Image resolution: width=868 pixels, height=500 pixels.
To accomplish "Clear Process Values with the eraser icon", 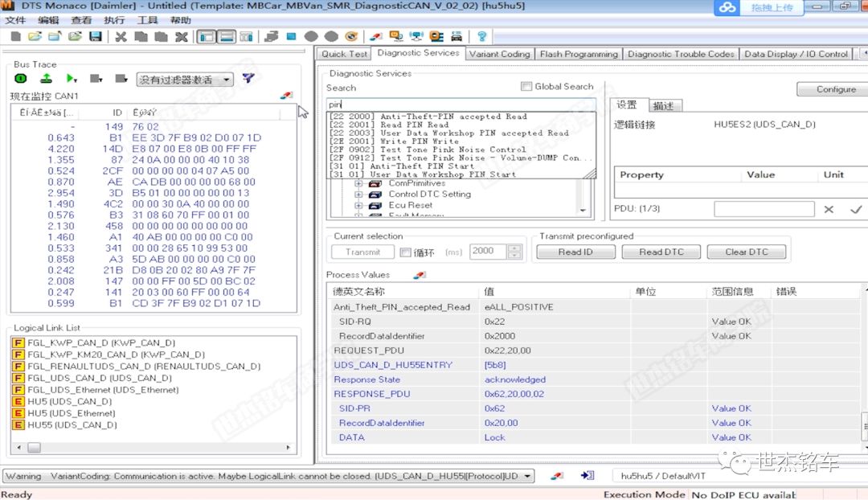I will [x=420, y=275].
